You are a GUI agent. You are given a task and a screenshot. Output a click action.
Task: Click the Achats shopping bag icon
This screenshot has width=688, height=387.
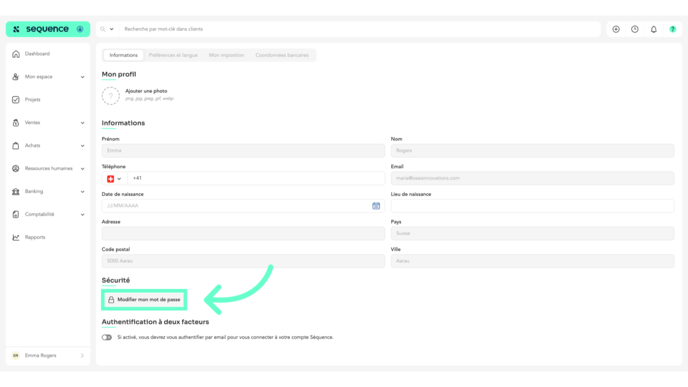[16, 146]
